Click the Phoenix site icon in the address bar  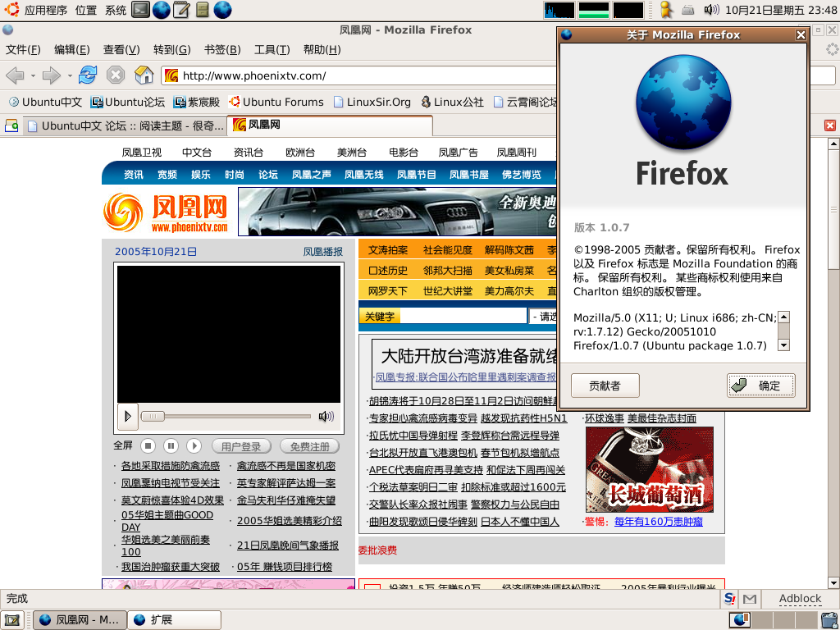pyautogui.click(x=171, y=75)
